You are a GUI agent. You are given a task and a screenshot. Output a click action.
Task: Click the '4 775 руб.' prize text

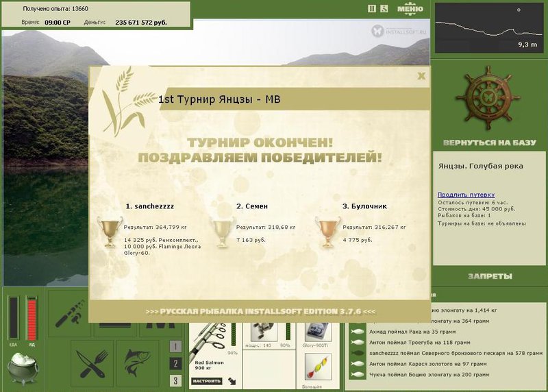click(357, 241)
